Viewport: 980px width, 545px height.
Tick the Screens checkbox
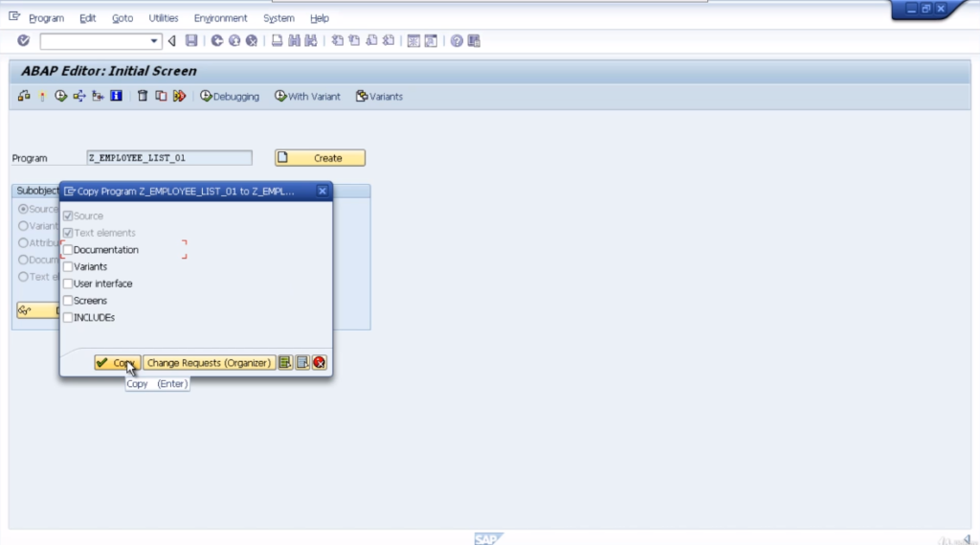click(x=68, y=301)
